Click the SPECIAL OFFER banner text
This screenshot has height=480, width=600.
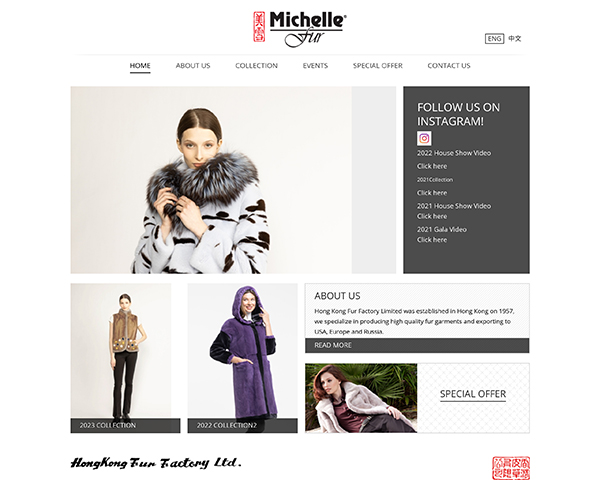473,394
